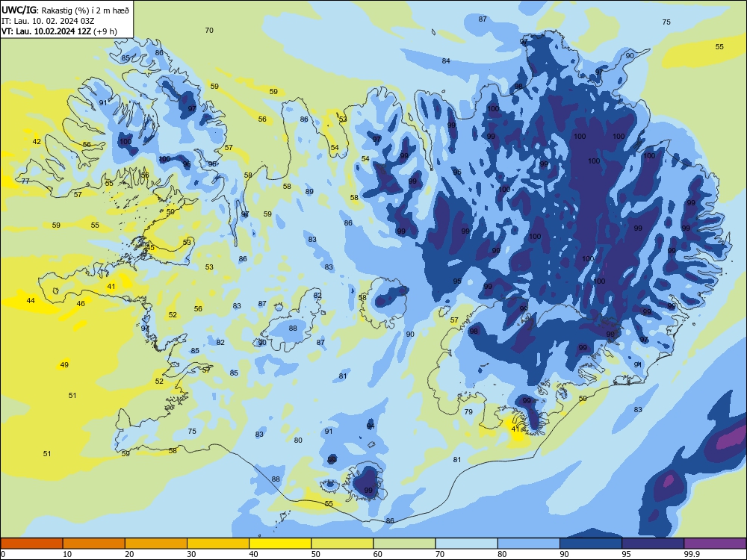
Task: Click the navy 95–99.9 legend swatch
Action: pyautogui.click(x=653, y=544)
